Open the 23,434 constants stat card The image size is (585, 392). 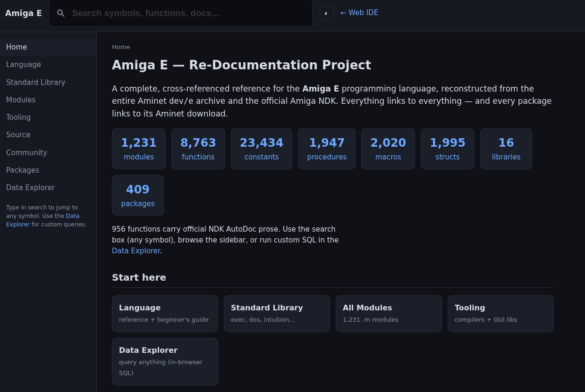262,149
